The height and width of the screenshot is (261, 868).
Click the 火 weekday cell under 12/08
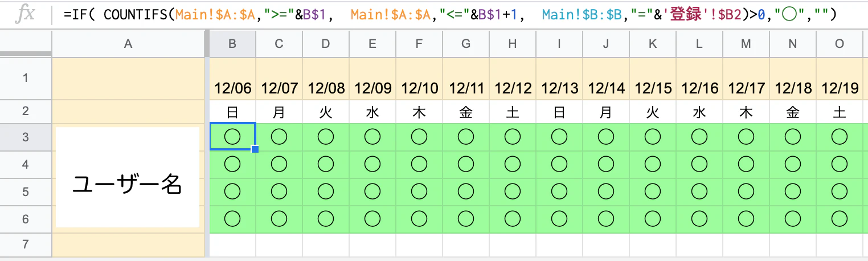click(x=326, y=112)
